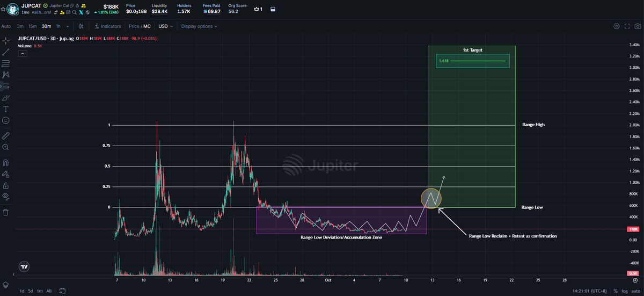Click the Fees Paid 69.87 value
The width and height of the screenshot is (644, 296).
pyautogui.click(x=211, y=11)
